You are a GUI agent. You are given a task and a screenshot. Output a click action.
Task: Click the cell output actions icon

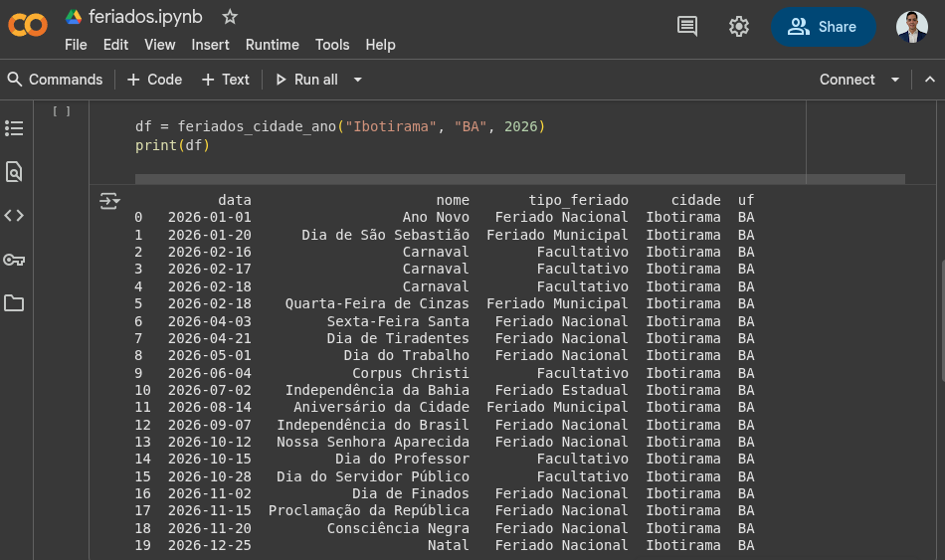pyautogui.click(x=109, y=202)
